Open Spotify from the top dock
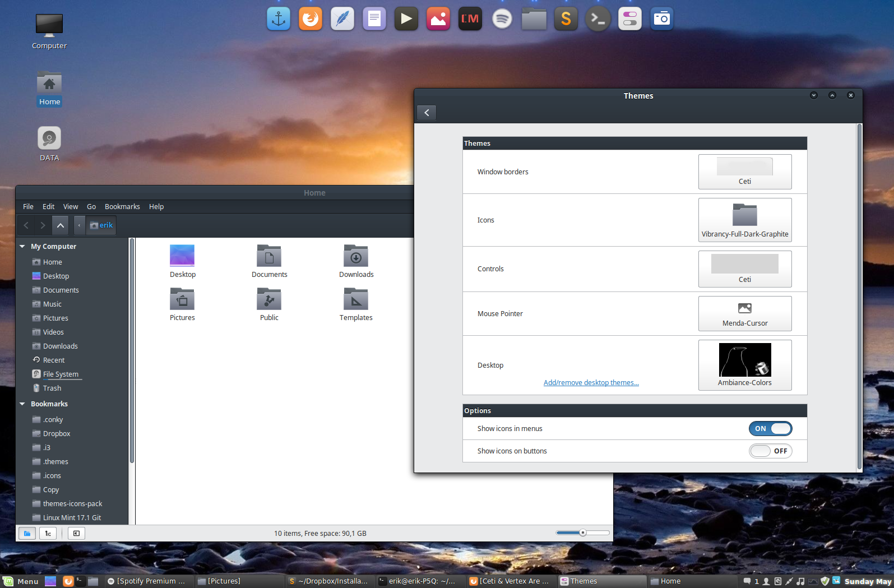The width and height of the screenshot is (894, 588). tap(502, 19)
